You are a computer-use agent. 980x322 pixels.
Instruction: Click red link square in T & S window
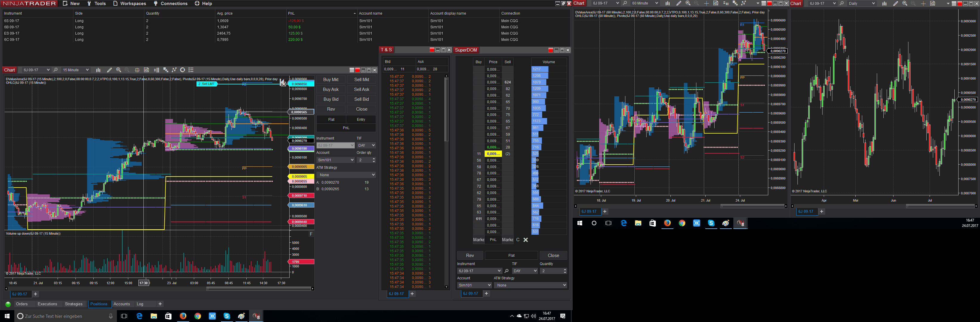pos(432,50)
